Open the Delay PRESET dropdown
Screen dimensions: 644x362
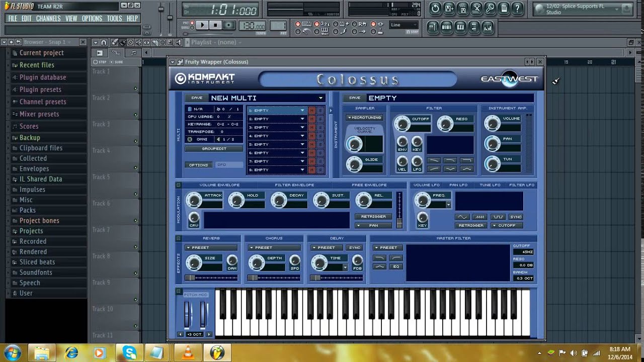click(327, 248)
